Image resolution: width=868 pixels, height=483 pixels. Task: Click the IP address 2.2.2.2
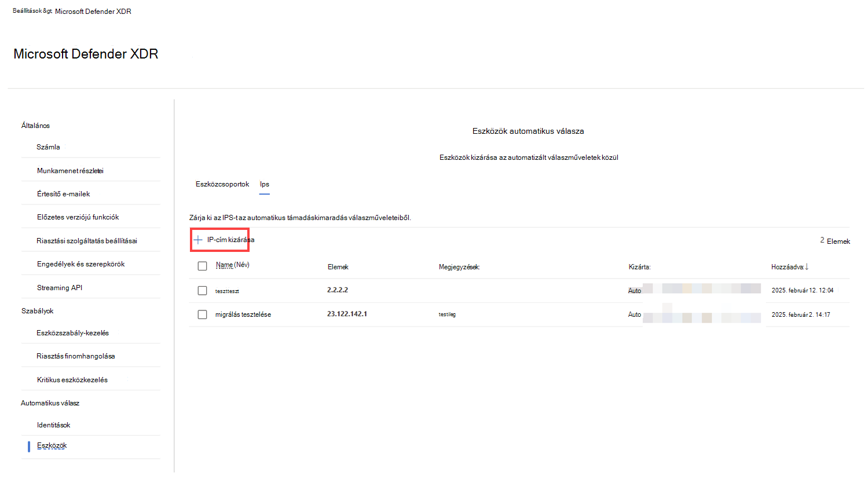click(338, 290)
